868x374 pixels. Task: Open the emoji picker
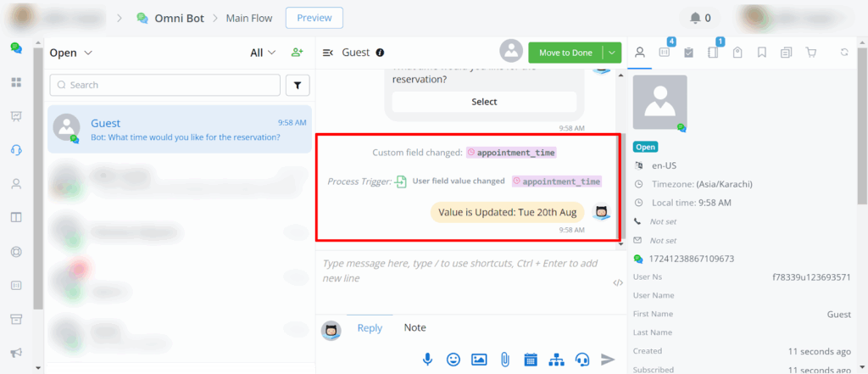point(453,359)
